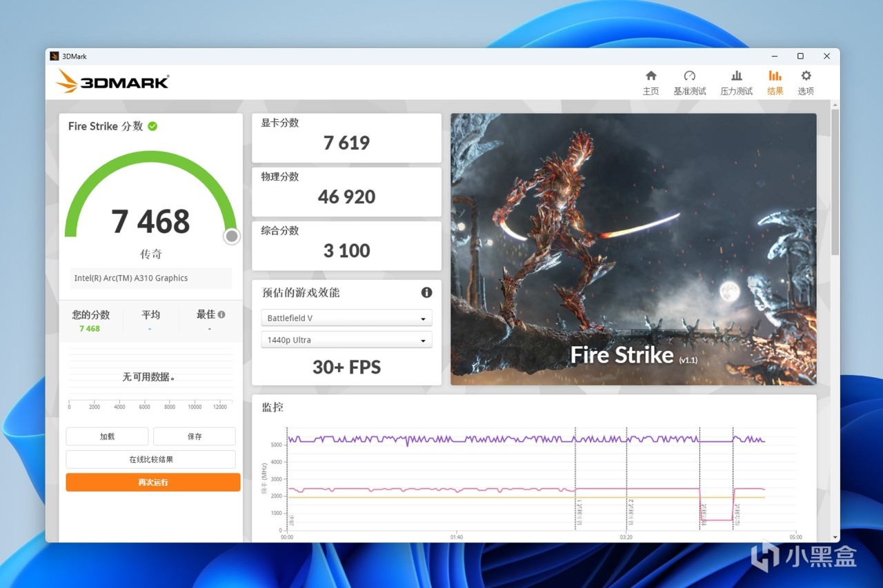The image size is (883, 588).
Task: Open the 压力测试 stress test tab
Action: pyautogui.click(x=737, y=83)
